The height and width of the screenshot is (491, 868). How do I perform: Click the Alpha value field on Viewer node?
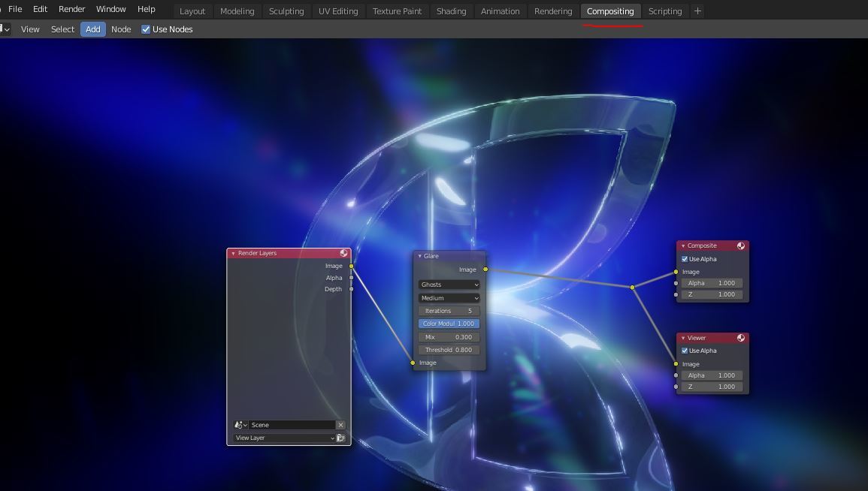coord(712,375)
